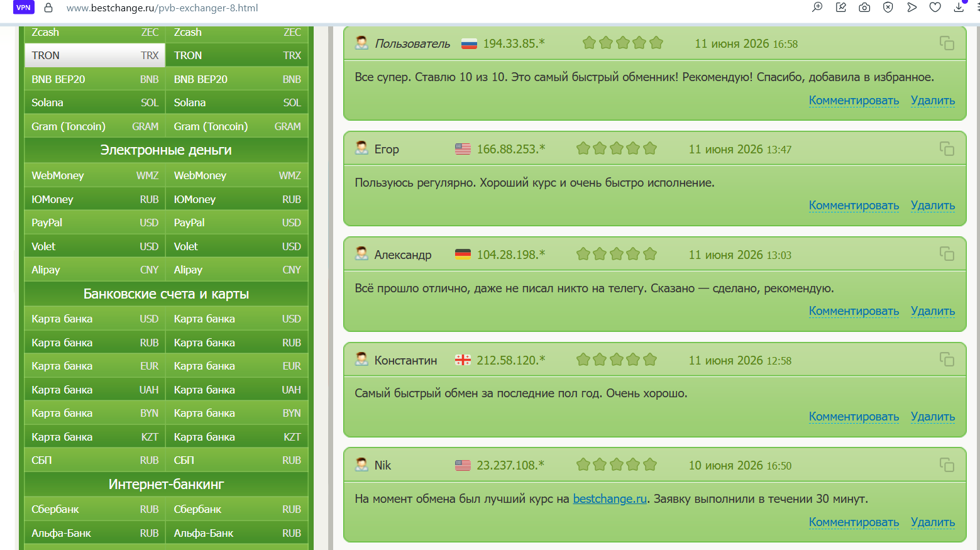
Task: Choose Solana SOL in the right currency column
Action: click(237, 102)
